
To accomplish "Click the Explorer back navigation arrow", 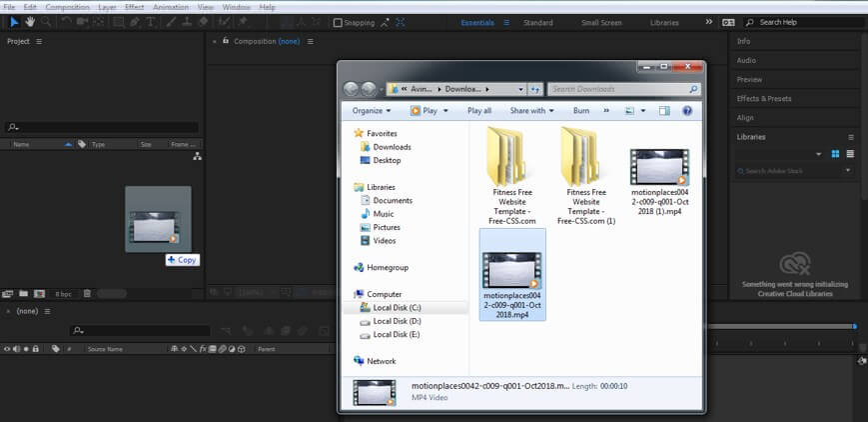I will [352, 89].
